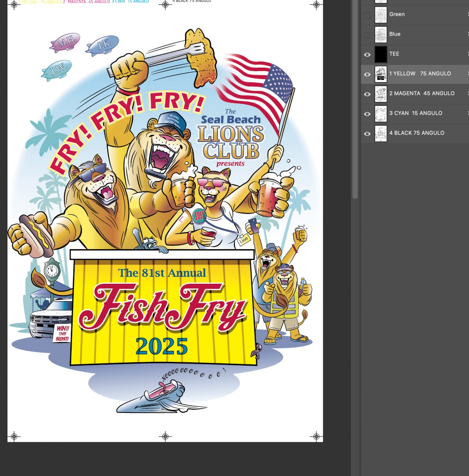Enable visibility box for Blue channel
The height and width of the screenshot is (476, 469).
pyautogui.click(x=367, y=35)
